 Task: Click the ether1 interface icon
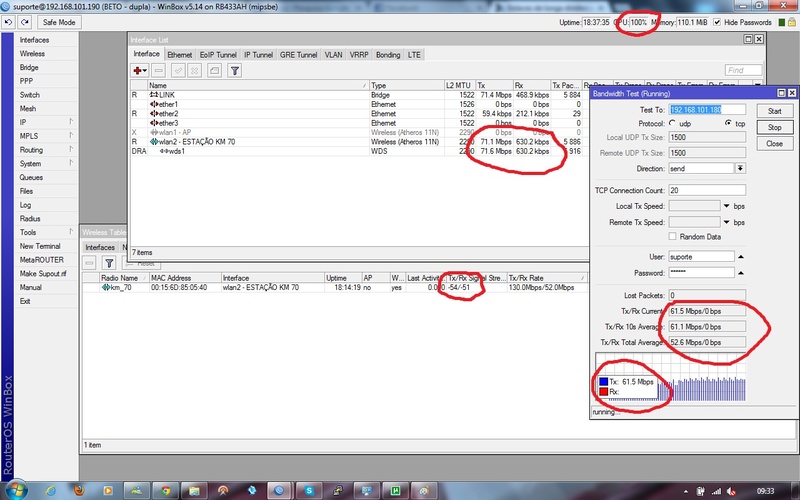pos(154,104)
